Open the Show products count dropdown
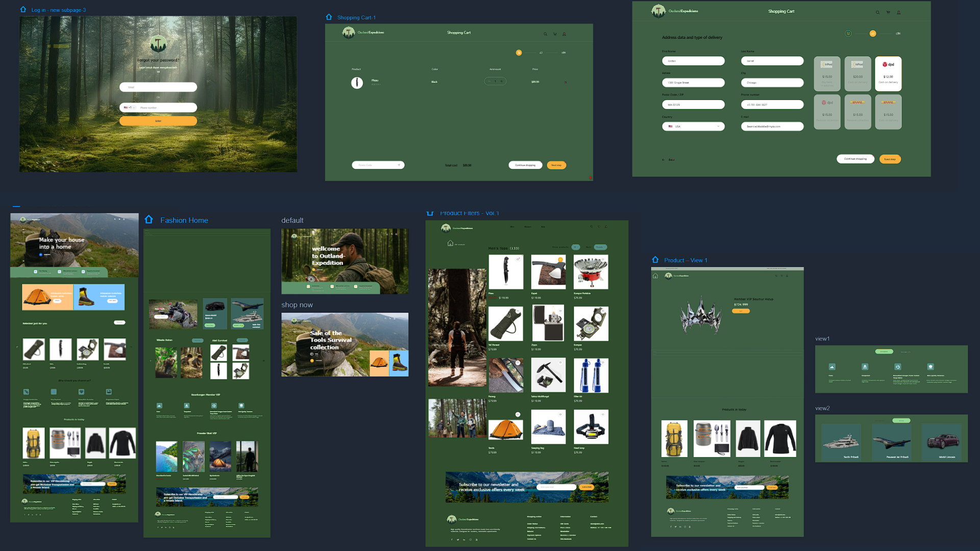The image size is (980, 551). click(x=576, y=247)
